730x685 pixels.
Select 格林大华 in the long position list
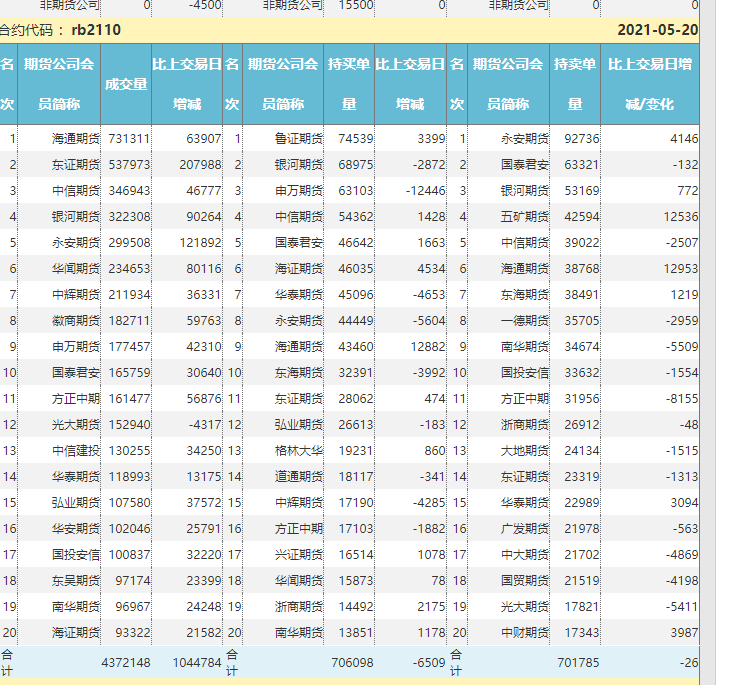pos(298,450)
